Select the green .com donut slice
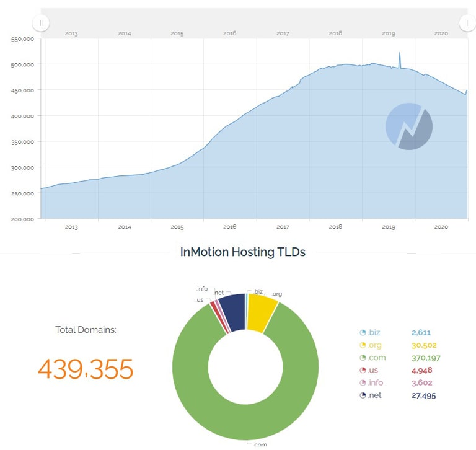The width and height of the screenshot is (476, 450). click(245, 422)
